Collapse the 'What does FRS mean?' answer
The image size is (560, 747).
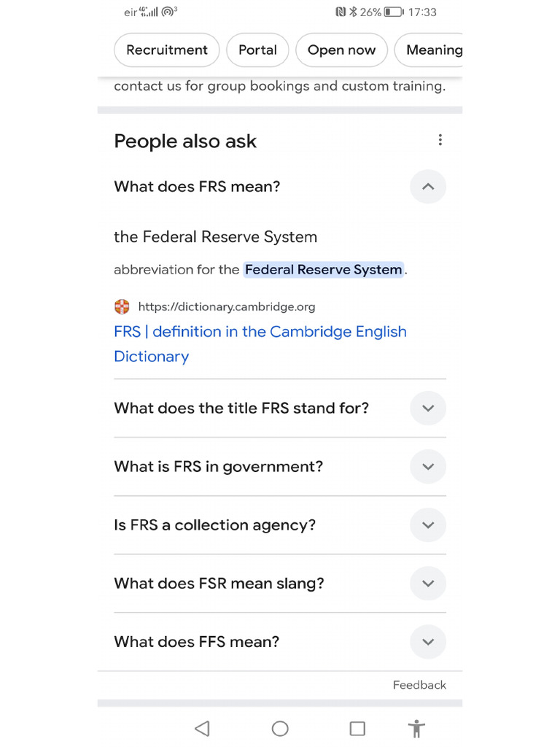428,187
